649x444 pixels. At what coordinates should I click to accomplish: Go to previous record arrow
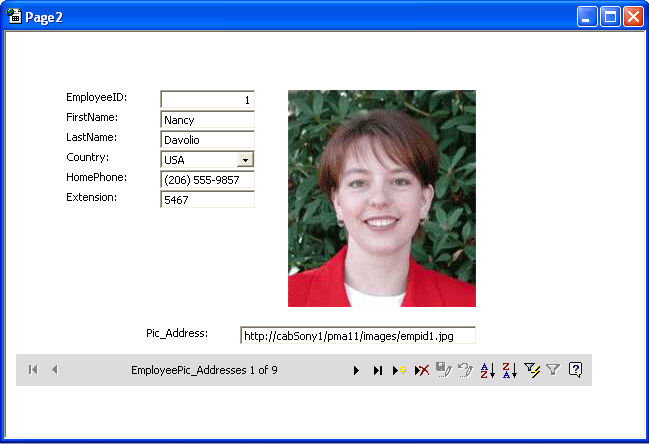click(54, 370)
